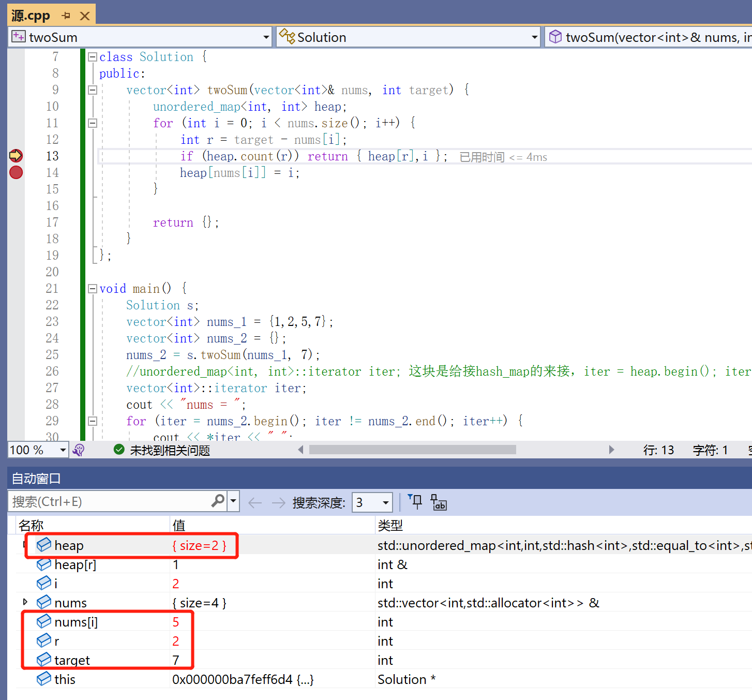Image resolution: width=752 pixels, height=700 pixels.
Task: Switch to the 源.cpp tab
Action: click(31, 16)
